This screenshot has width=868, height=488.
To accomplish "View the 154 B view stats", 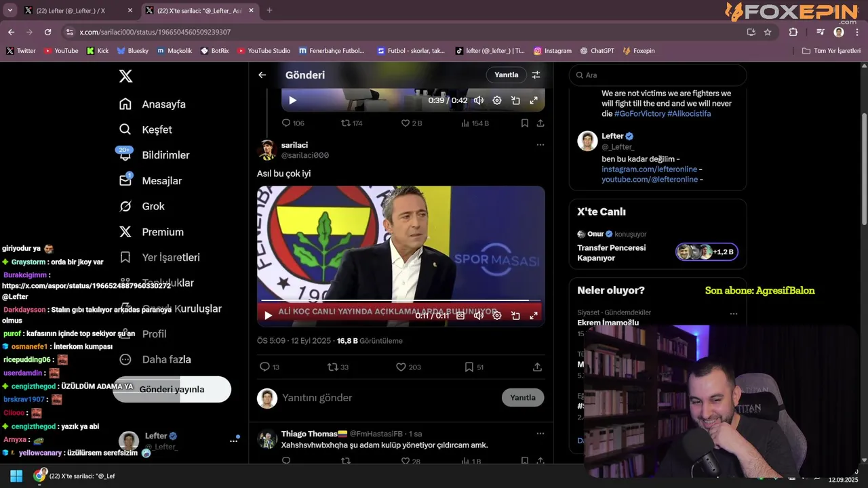I will tap(475, 123).
